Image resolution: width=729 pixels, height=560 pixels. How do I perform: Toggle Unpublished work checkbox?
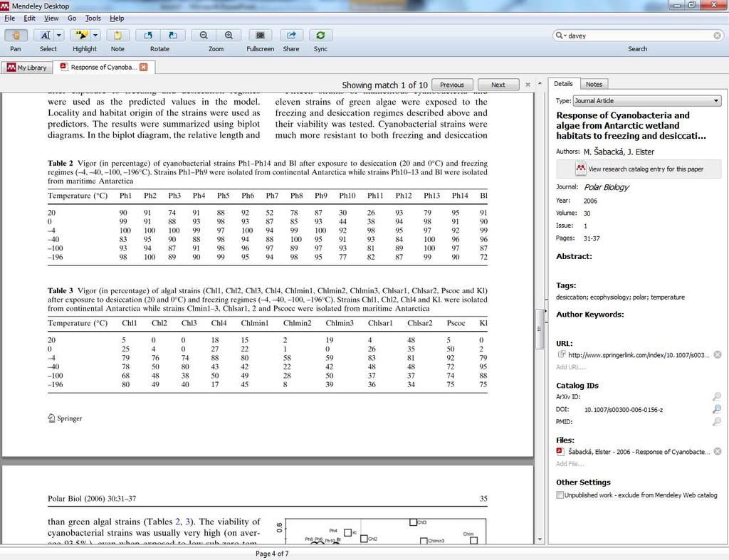click(560, 495)
